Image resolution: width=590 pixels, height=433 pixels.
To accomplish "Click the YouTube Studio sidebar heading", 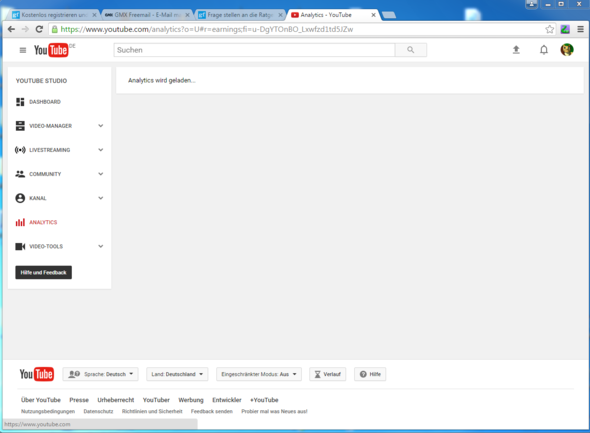I will pos(41,81).
